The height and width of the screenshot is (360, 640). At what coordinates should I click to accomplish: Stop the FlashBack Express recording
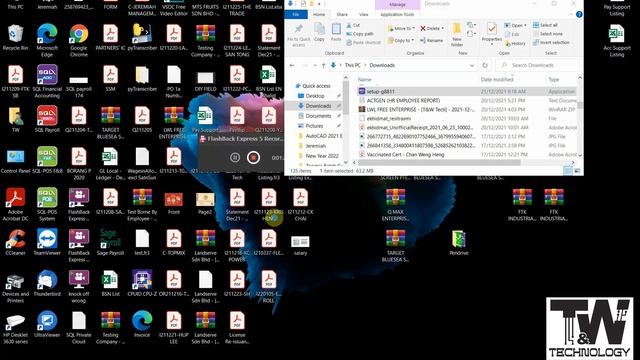(253, 157)
